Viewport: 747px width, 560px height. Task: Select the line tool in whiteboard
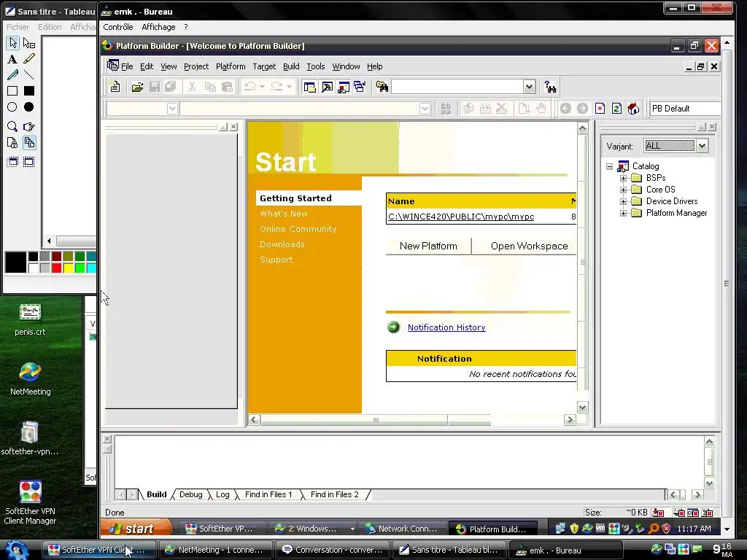point(29,75)
